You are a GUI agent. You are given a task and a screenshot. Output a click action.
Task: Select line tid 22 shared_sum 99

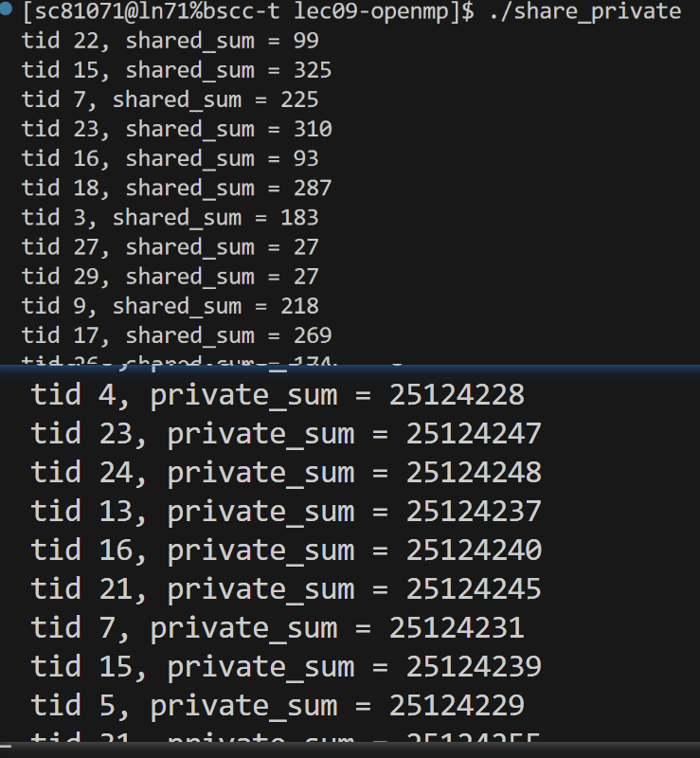[171, 41]
